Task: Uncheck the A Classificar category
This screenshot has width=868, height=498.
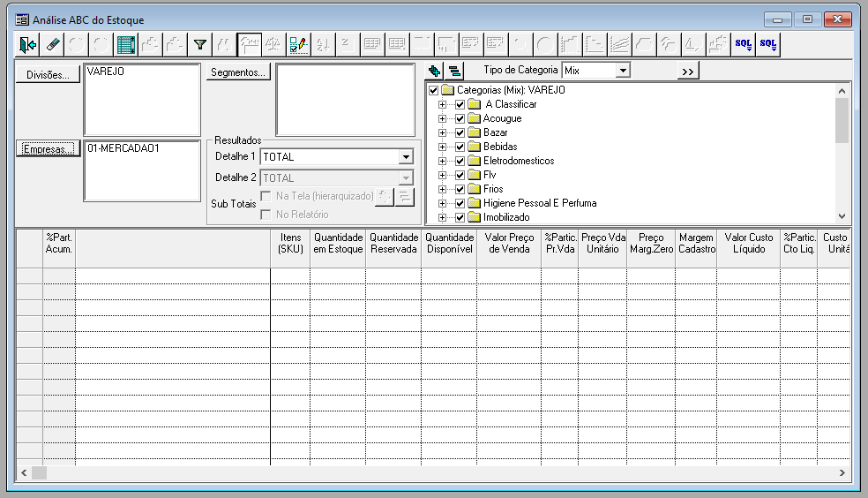Action: (x=460, y=104)
